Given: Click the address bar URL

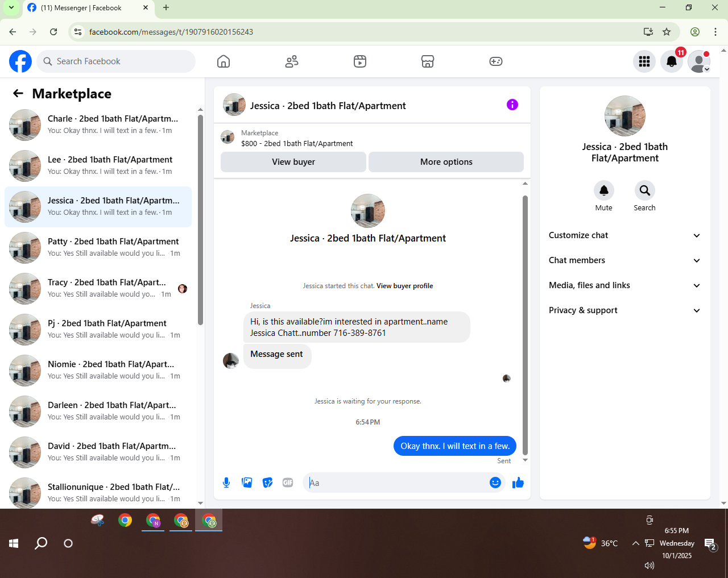Looking at the screenshot, I should (x=171, y=32).
